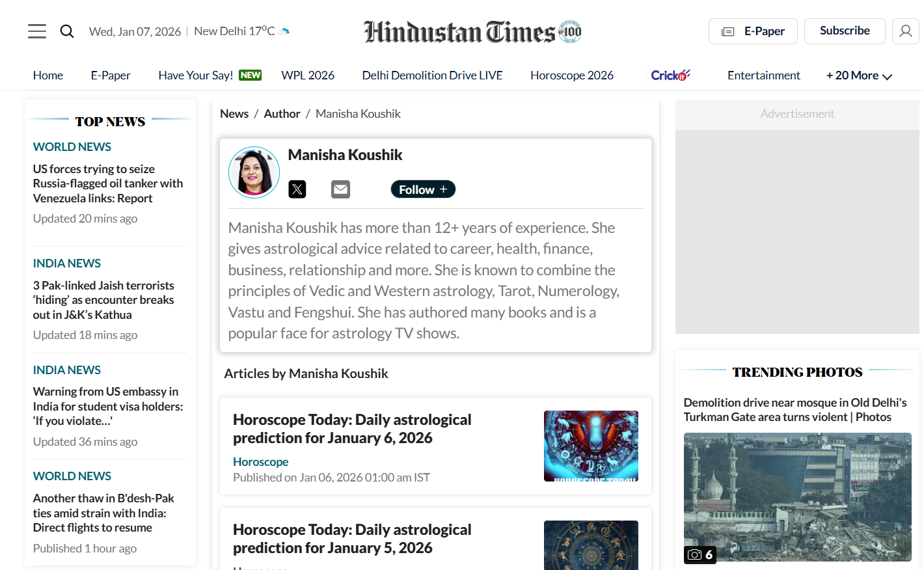Click the user account icon
The image size is (924, 570).
pyautogui.click(x=905, y=31)
